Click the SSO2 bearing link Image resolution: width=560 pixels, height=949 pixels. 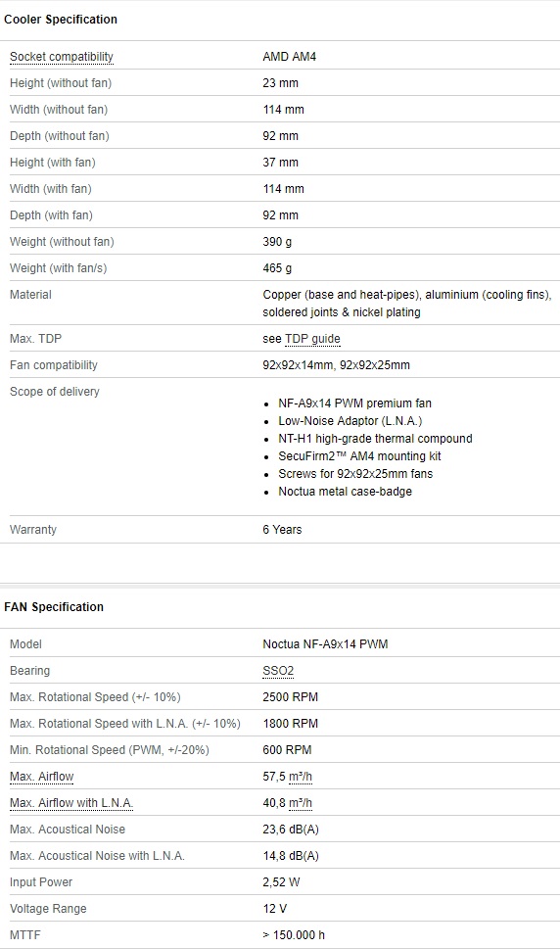(x=278, y=671)
